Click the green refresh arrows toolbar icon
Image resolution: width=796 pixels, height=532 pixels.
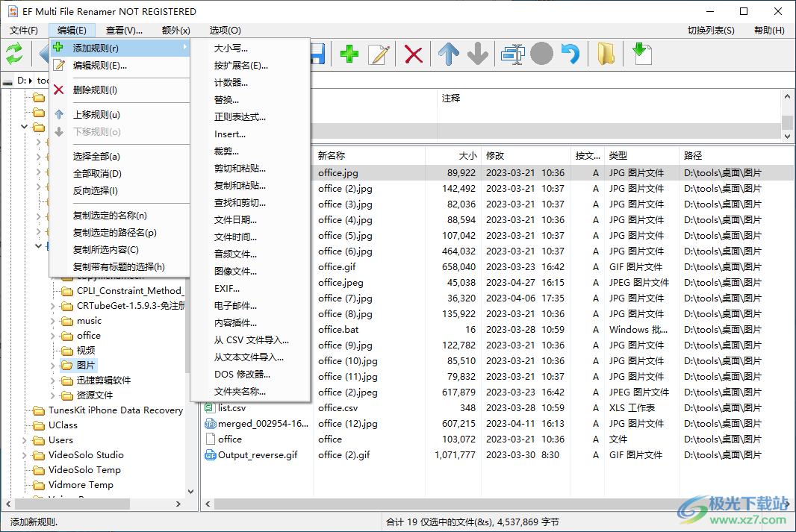(x=14, y=54)
